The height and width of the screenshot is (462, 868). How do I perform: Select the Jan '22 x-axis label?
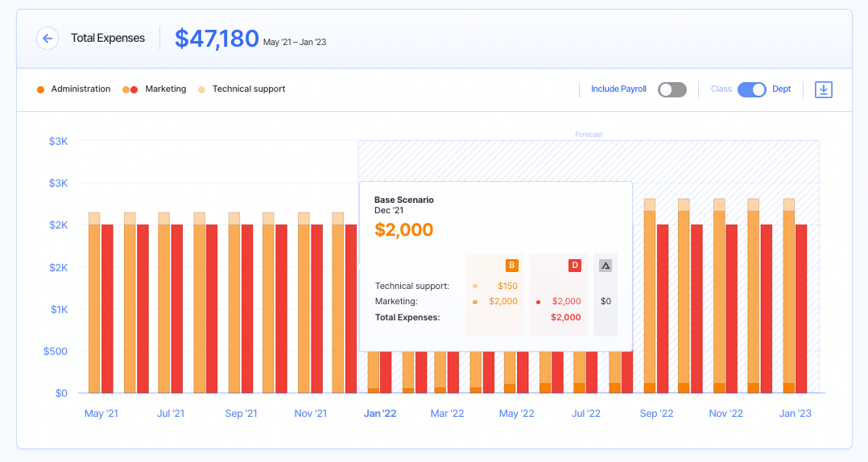click(380, 414)
